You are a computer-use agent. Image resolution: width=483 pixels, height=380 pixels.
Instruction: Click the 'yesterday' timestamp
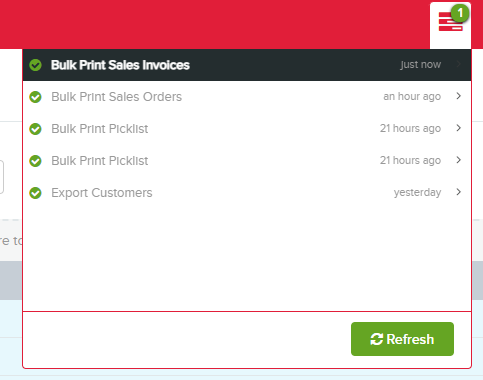coord(417,192)
